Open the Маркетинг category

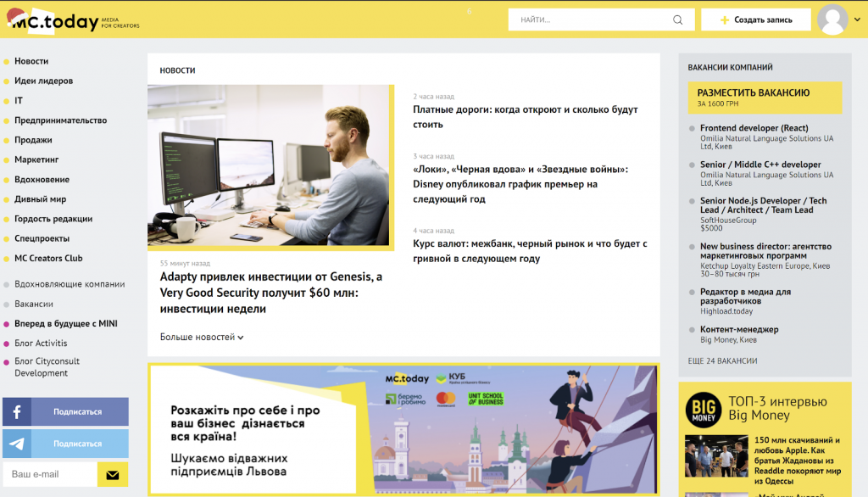point(36,159)
